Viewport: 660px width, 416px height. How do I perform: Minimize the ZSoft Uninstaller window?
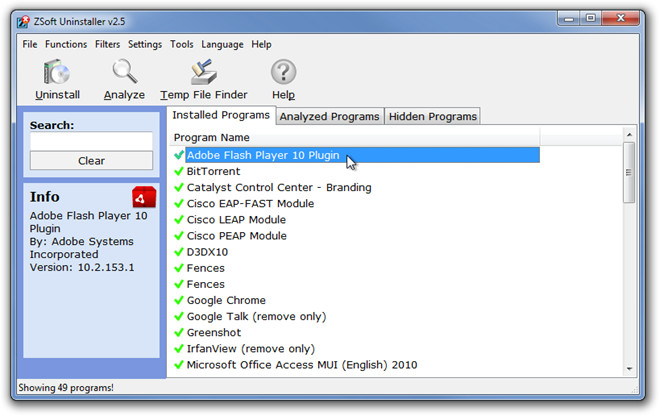[x=569, y=19]
